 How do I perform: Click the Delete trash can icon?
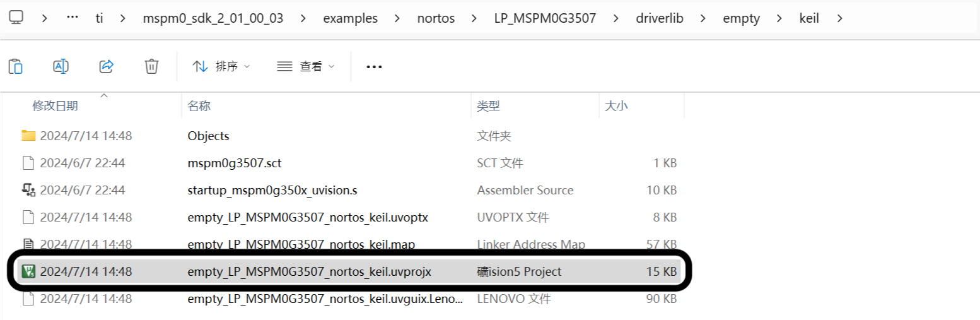tap(151, 66)
